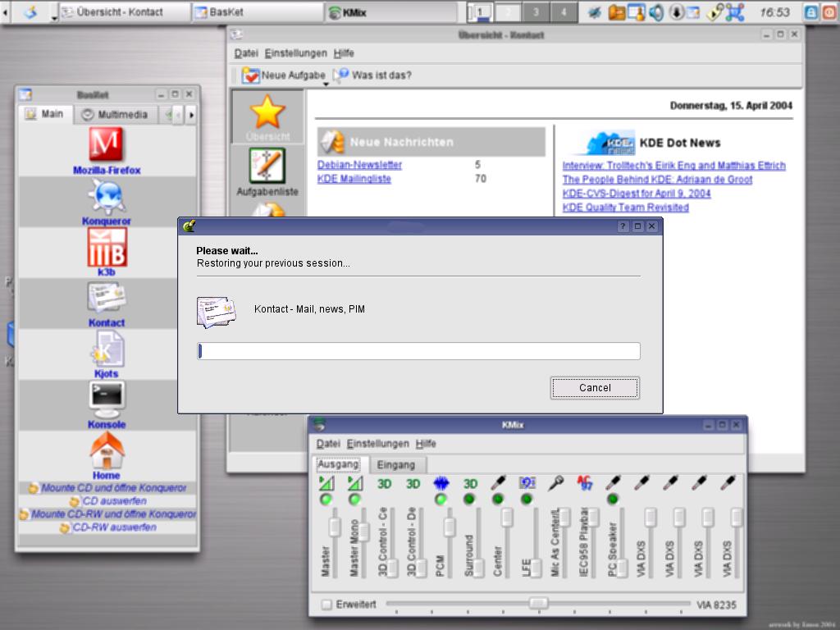Toggle PCM channel mute LED
Image resolution: width=840 pixels, height=630 pixels.
click(x=441, y=500)
